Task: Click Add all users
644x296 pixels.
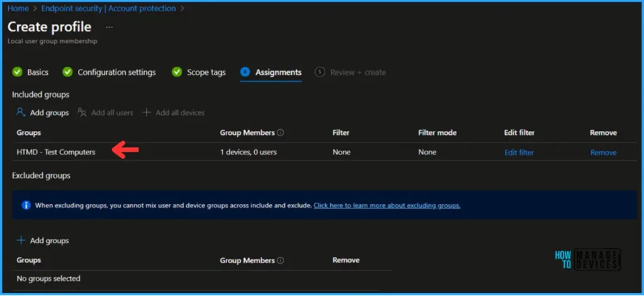Action: pyautogui.click(x=112, y=113)
